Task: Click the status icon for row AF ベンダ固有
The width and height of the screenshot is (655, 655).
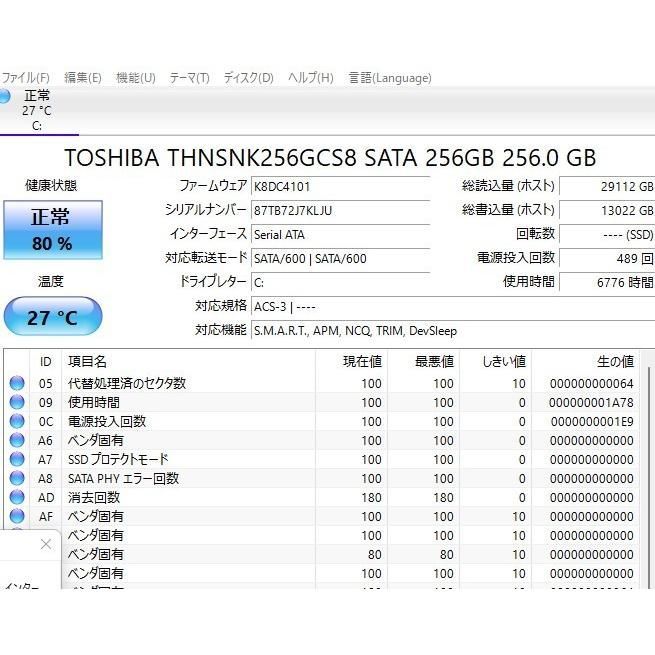Action: pos(17,516)
